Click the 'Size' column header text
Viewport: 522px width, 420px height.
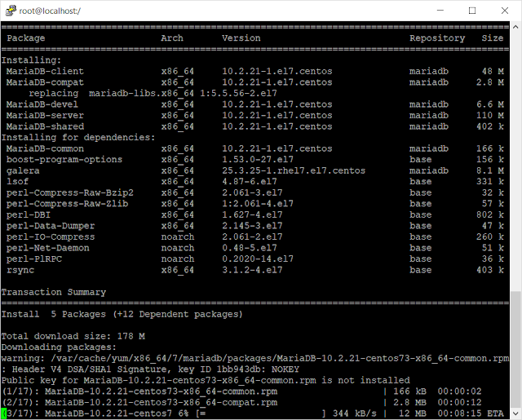pyautogui.click(x=493, y=38)
